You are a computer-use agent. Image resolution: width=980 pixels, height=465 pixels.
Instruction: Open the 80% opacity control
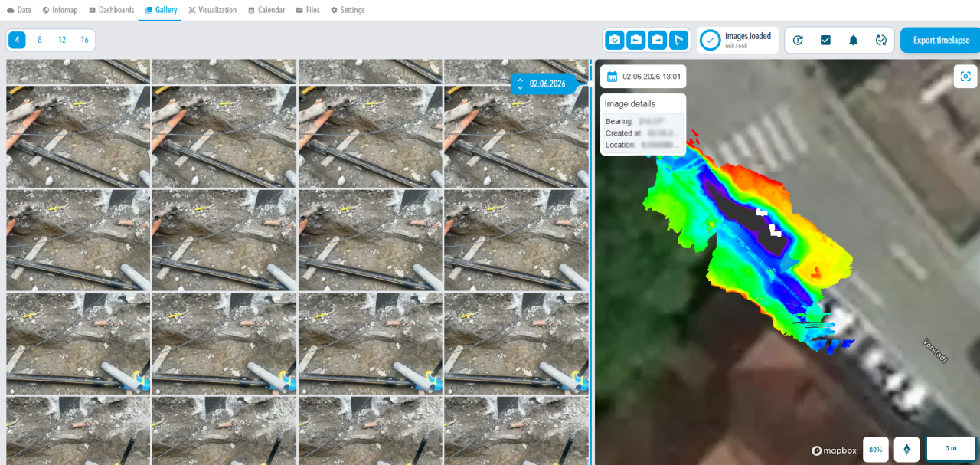click(876, 449)
